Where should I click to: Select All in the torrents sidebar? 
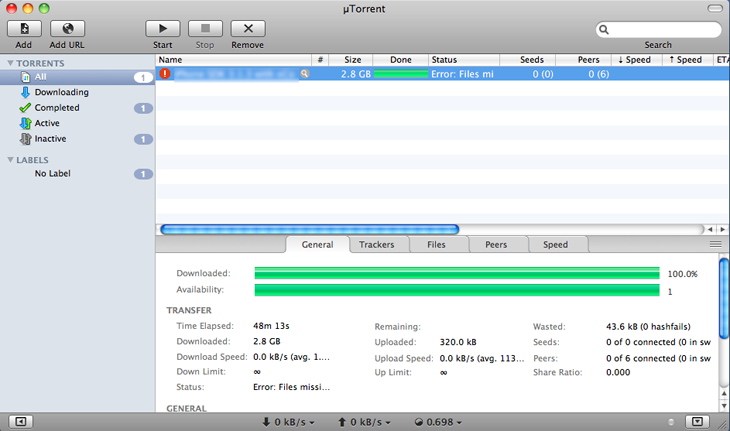coord(77,77)
